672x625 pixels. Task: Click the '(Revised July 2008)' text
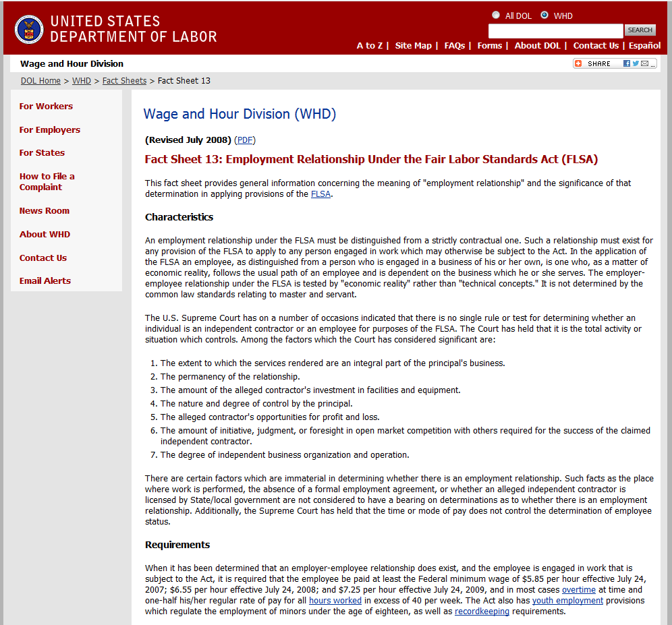pos(188,140)
